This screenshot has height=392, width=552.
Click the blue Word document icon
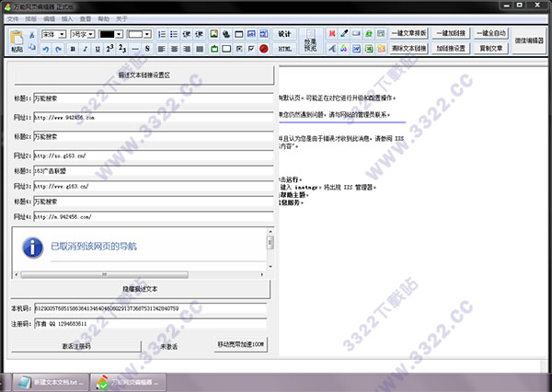click(357, 49)
